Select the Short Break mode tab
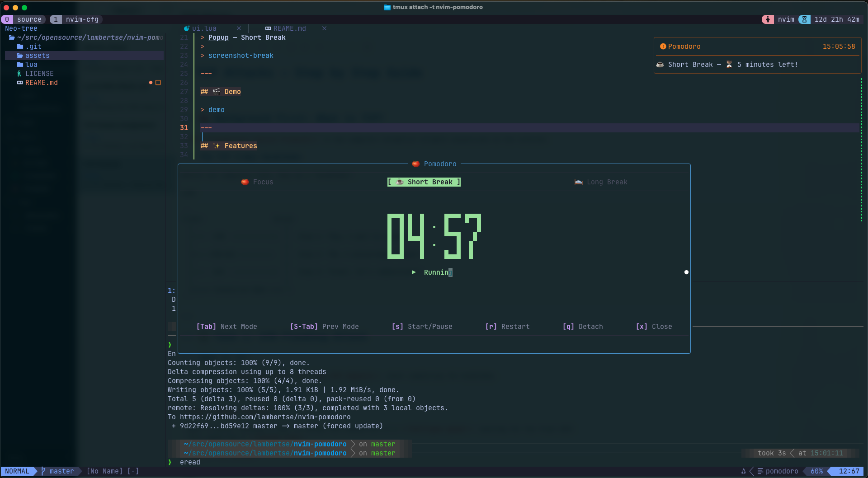 pyautogui.click(x=424, y=182)
